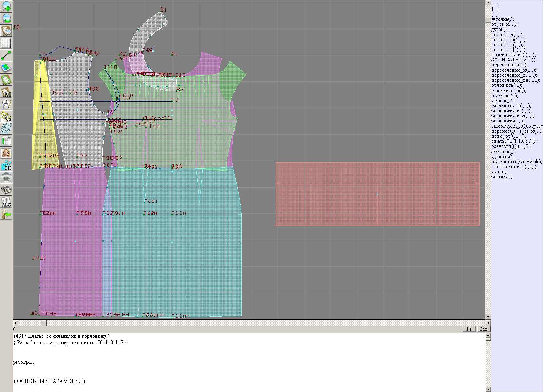Click the zoom out magnifier icon

[6, 18]
